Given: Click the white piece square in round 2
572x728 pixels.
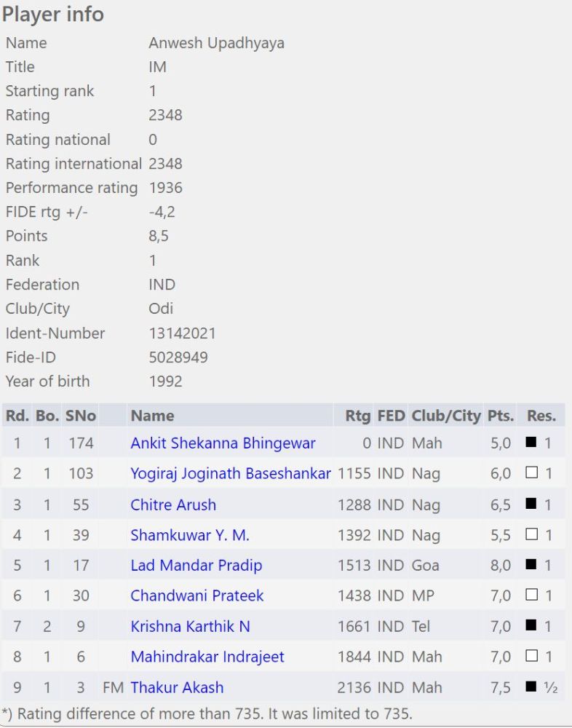Looking at the screenshot, I should pos(531,473).
